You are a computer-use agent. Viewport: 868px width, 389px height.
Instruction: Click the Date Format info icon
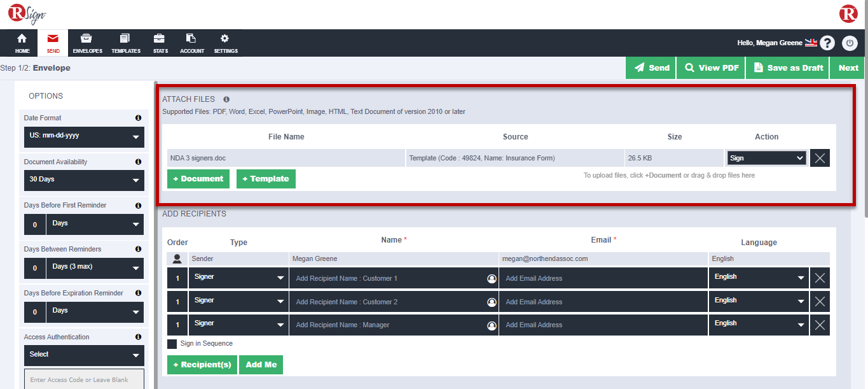pos(138,118)
